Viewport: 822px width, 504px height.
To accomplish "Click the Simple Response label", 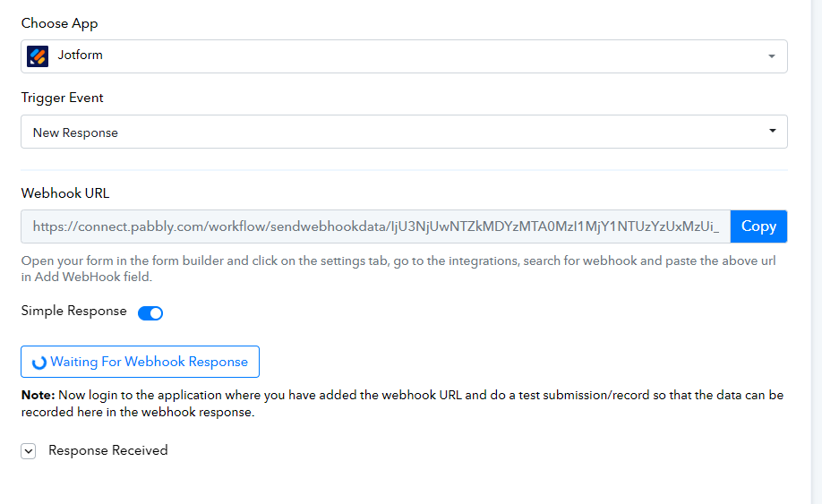I will (74, 311).
